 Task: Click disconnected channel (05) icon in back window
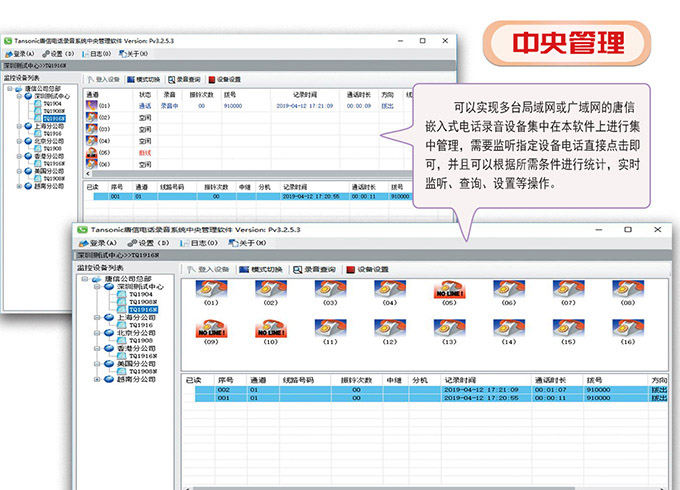pos(92,153)
